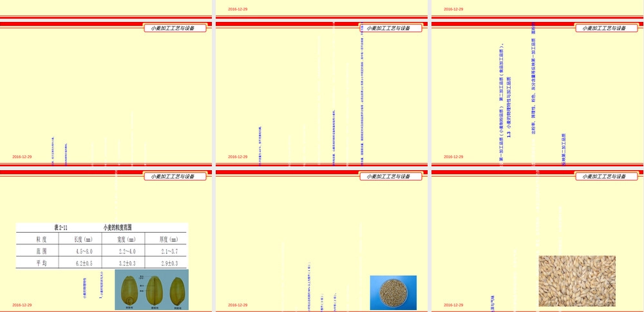Viewport: 644px width, 312px height.
Task: Select the photo of piled wheat grains
Action: (576, 281)
